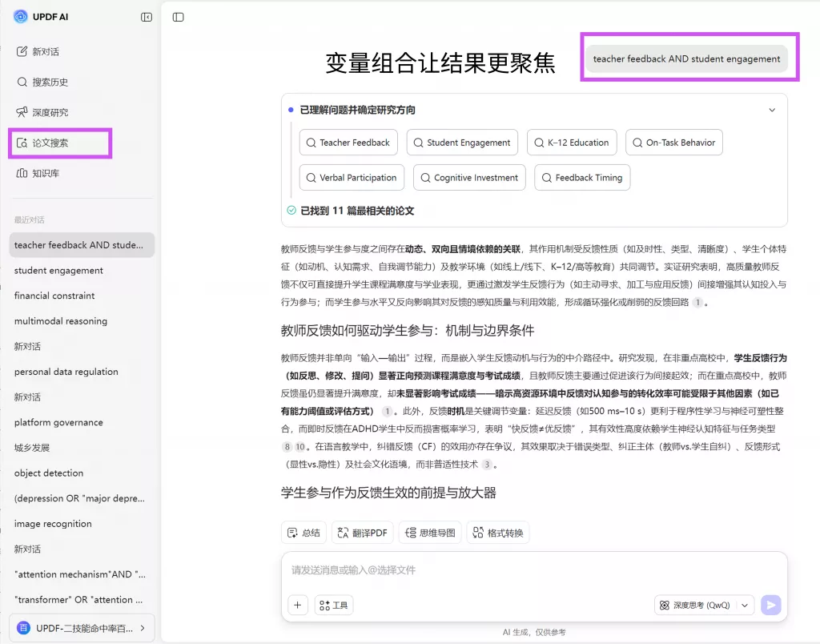Collapse the left sidebar panel icon
The width and height of the screenshot is (820, 644).
tap(147, 17)
